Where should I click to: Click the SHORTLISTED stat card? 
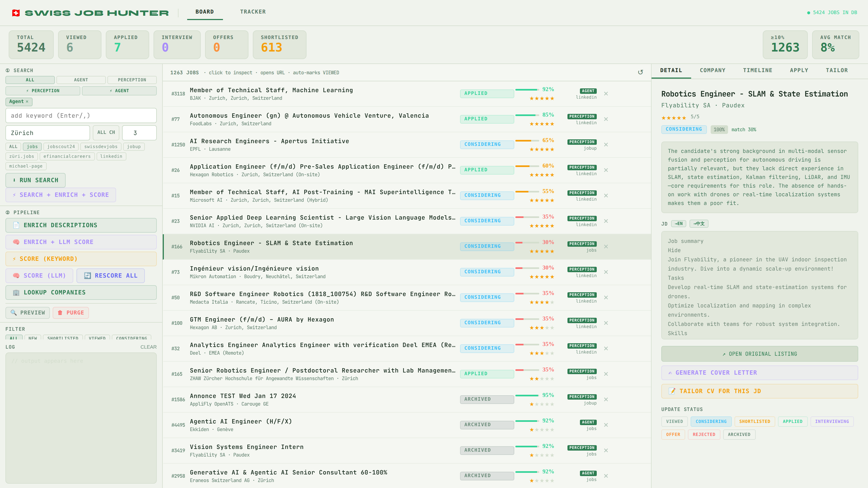click(x=279, y=45)
